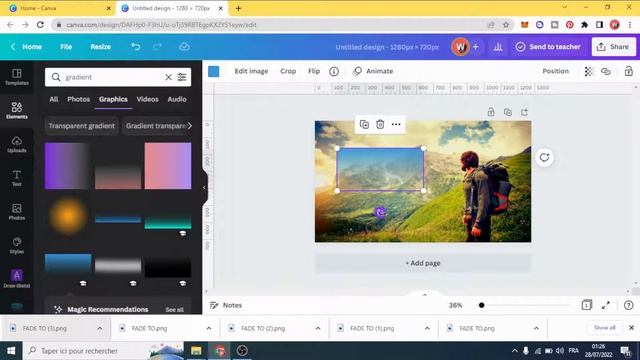This screenshot has width=640, height=360.
Task: Show hidden system tray icons chevron
Action: click(x=514, y=351)
